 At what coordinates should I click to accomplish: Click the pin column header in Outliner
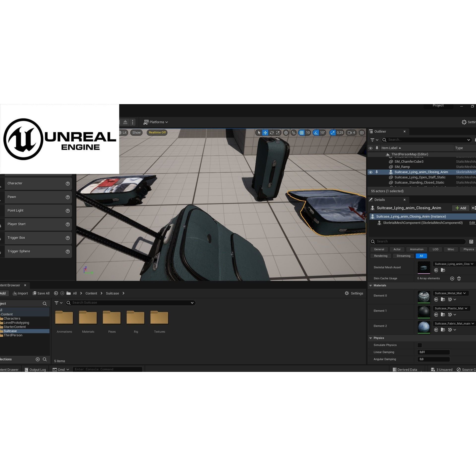(377, 148)
